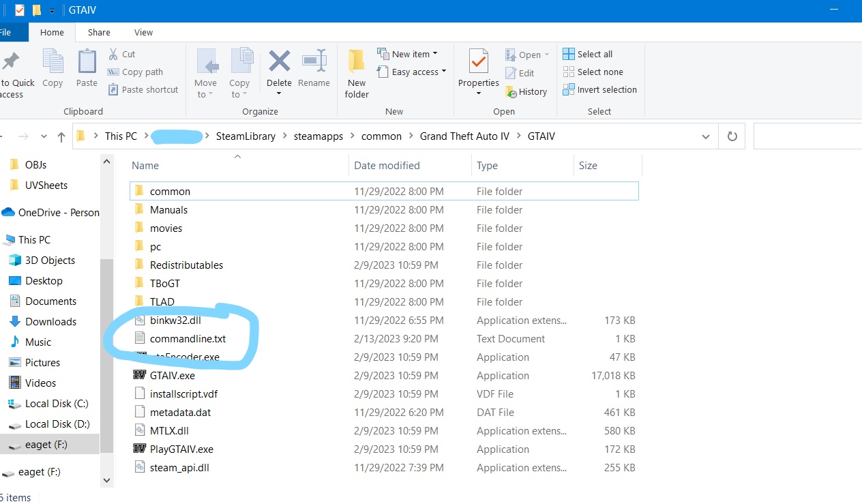
Task: Sort files by the Type column
Action: tap(522, 165)
